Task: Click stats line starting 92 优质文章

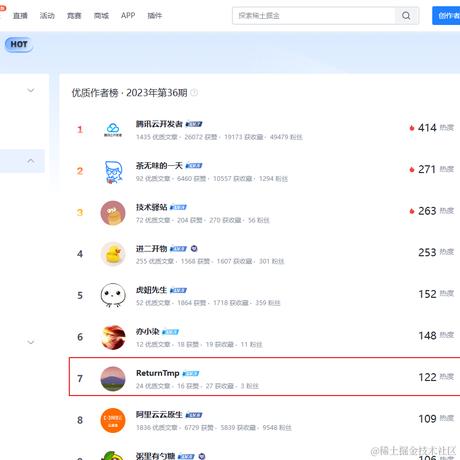Action: pos(212,179)
